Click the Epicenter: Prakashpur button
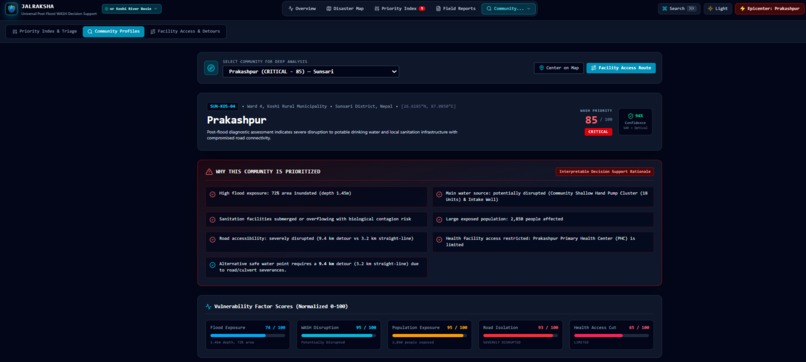Viewport: 806px width, 362px height. pyautogui.click(x=769, y=9)
